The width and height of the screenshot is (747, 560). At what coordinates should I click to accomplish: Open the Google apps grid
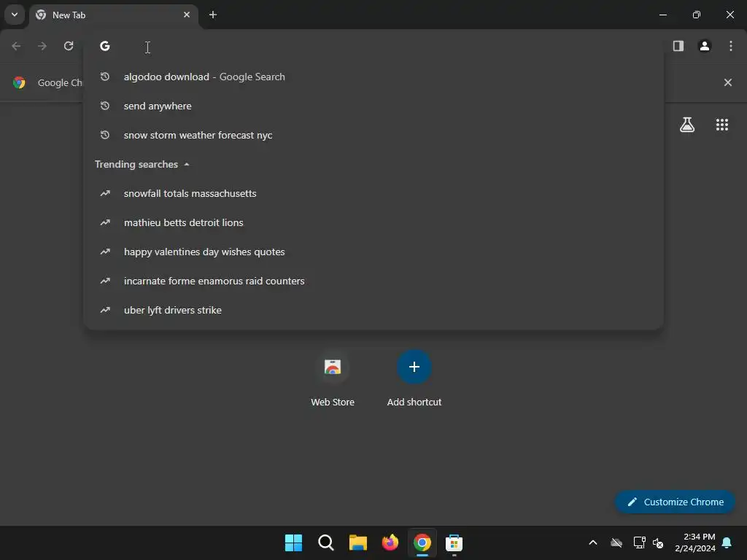(722, 125)
